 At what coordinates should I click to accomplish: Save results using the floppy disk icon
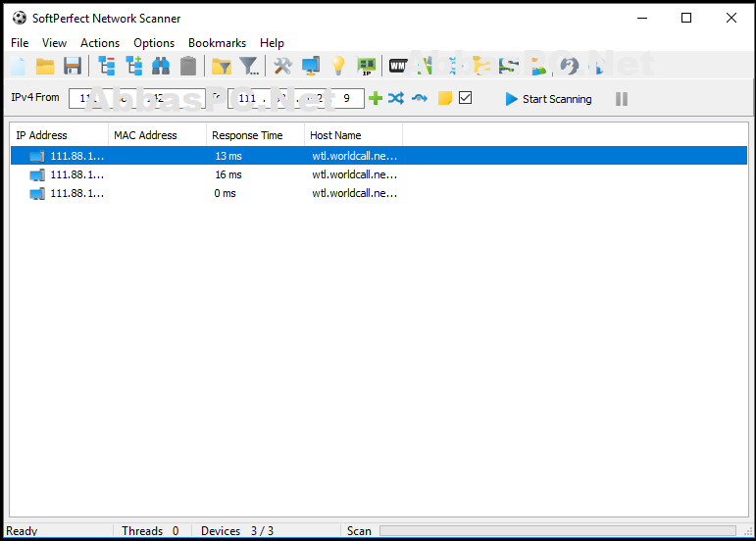coord(73,66)
